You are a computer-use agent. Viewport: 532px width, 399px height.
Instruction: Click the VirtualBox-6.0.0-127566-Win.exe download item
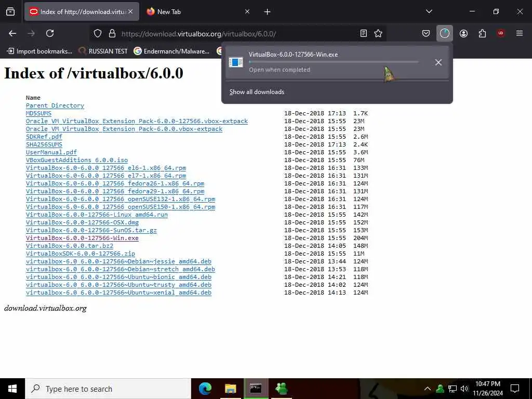pyautogui.click(x=337, y=62)
